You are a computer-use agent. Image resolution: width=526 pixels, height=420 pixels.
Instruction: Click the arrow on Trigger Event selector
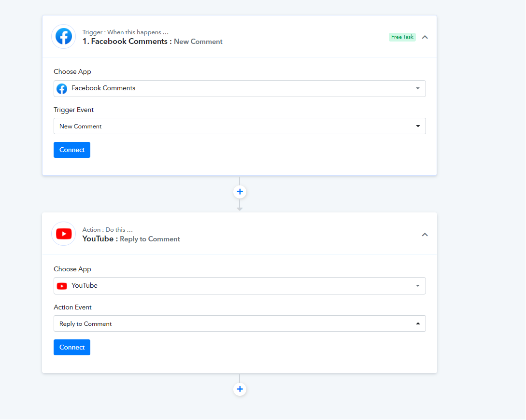(x=418, y=126)
